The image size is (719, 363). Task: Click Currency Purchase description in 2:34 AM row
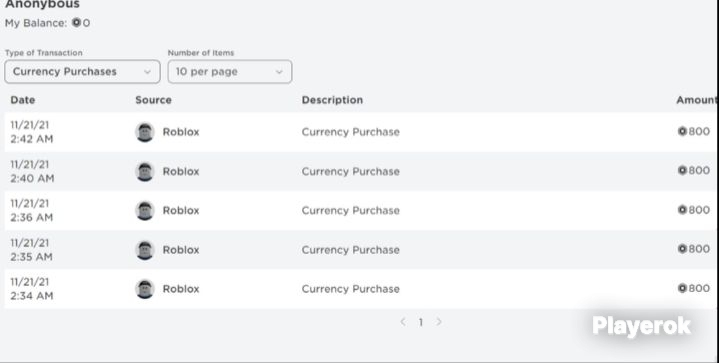pyautogui.click(x=350, y=289)
